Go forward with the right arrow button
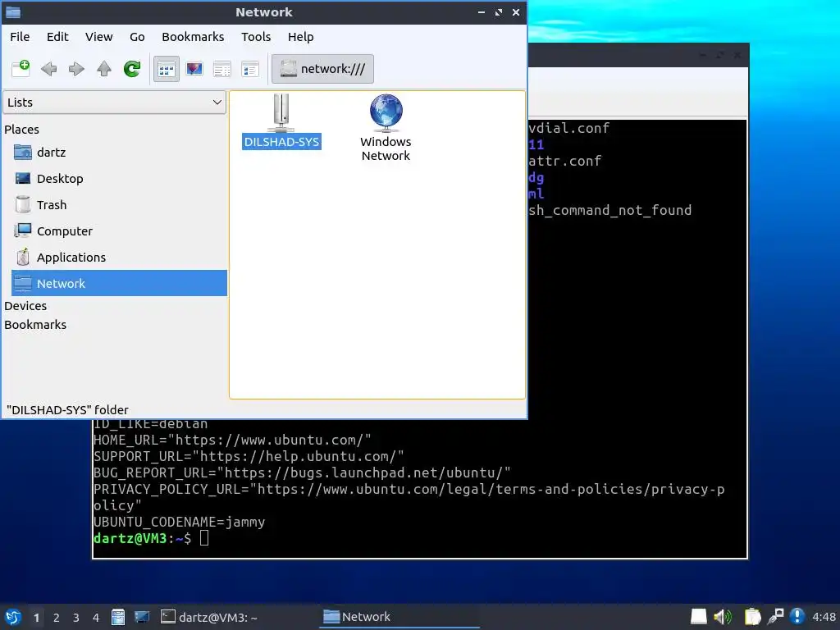This screenshot has height=630, width=840. 76,69
